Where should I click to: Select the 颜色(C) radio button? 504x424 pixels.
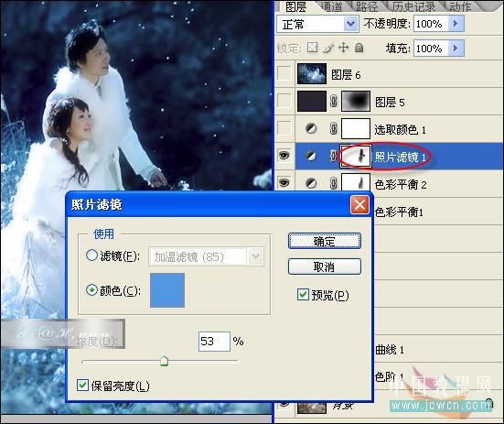coord(91,290)
